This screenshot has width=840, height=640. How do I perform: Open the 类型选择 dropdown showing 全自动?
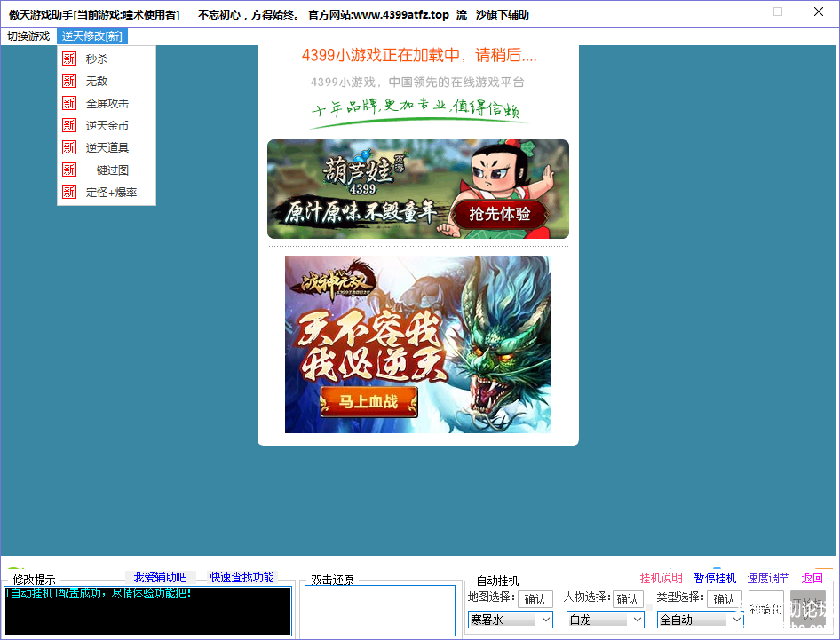[701, 620]
